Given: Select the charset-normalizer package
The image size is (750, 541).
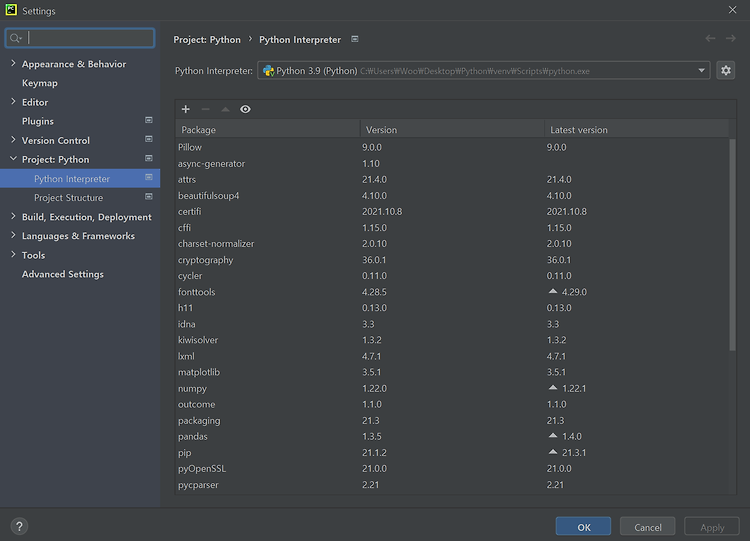Looking at the screenshot, I should click(452, 243).
